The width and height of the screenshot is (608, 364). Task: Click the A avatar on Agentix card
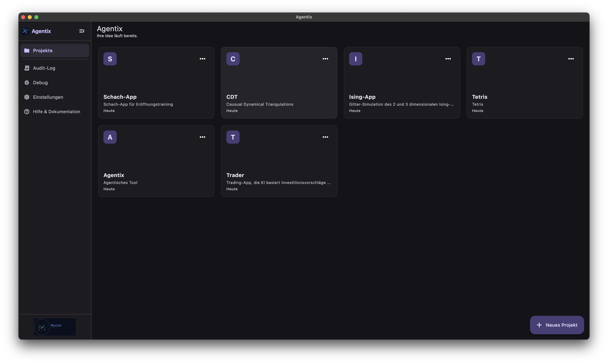point(110,137)
